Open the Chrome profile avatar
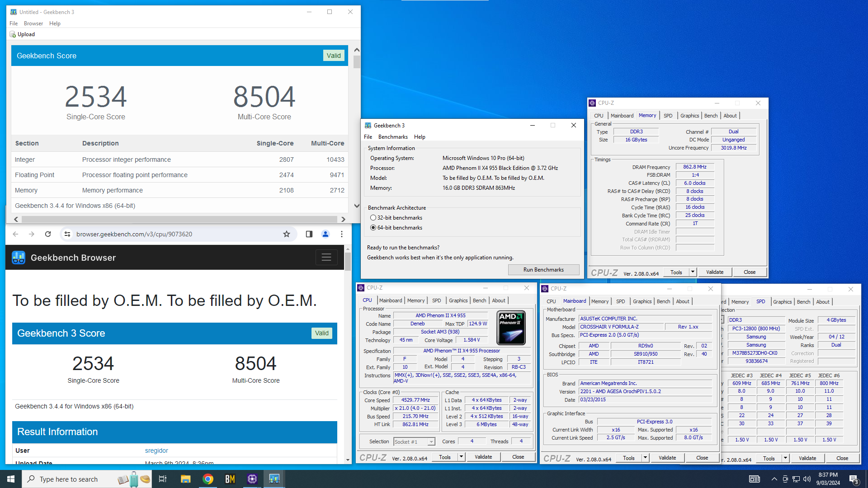Image resolution: width=868 pixels, height=488 pixels. [325, 234]
